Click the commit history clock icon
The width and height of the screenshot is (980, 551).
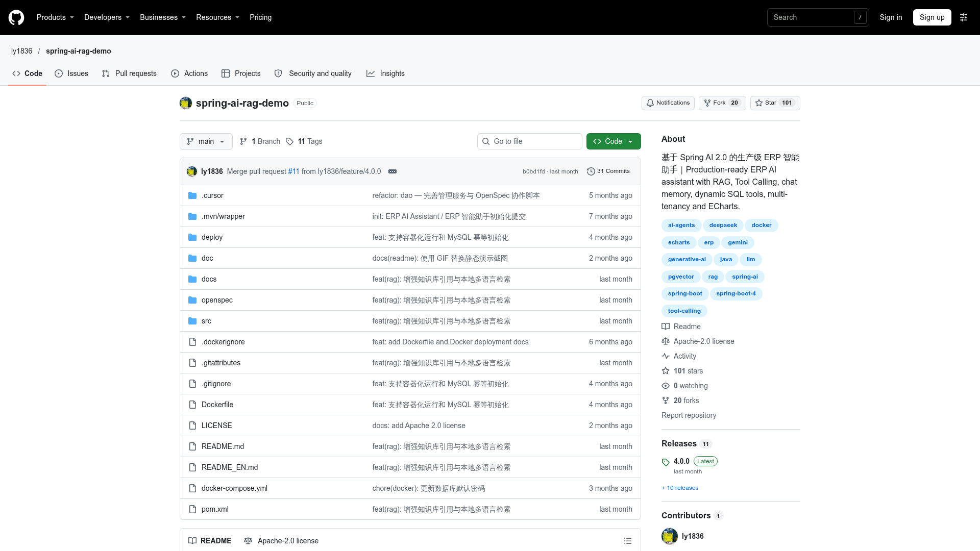(591, 171)
